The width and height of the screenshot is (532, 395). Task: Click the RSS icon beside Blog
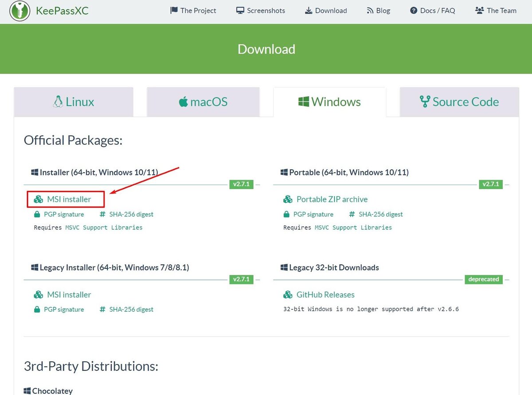(370, 11)
